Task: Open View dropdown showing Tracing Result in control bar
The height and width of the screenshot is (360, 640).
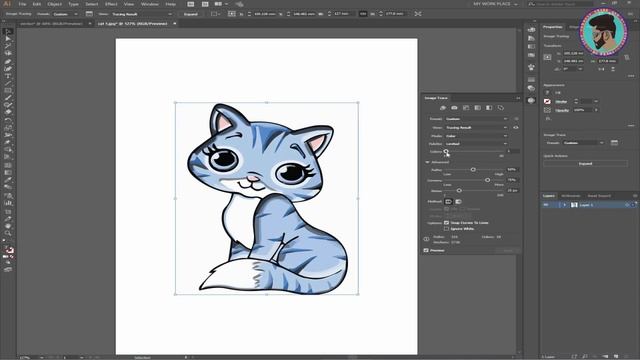Action: coord(142,14)
